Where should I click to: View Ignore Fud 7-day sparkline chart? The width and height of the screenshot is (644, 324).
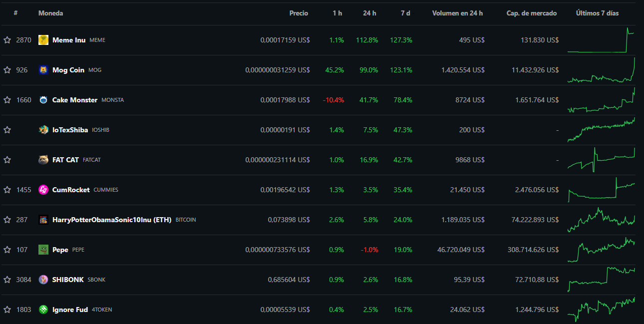coord(601,310)
